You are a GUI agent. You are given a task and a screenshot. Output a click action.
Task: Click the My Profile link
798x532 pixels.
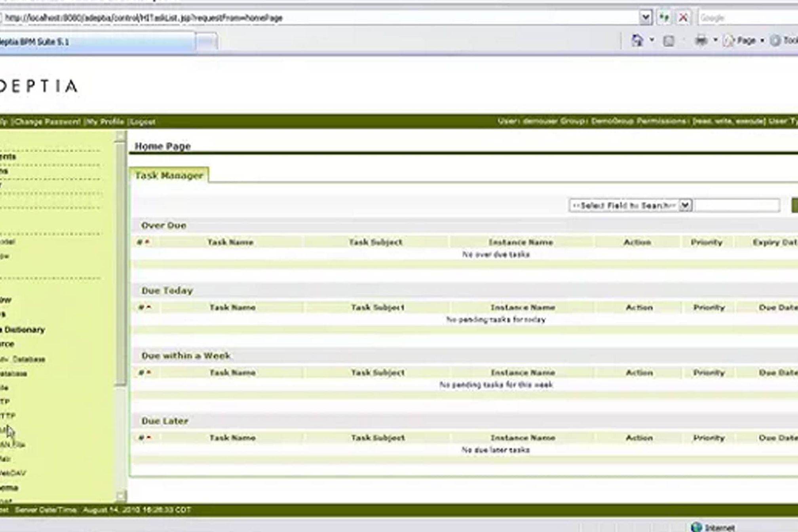(x=106, y=122)
